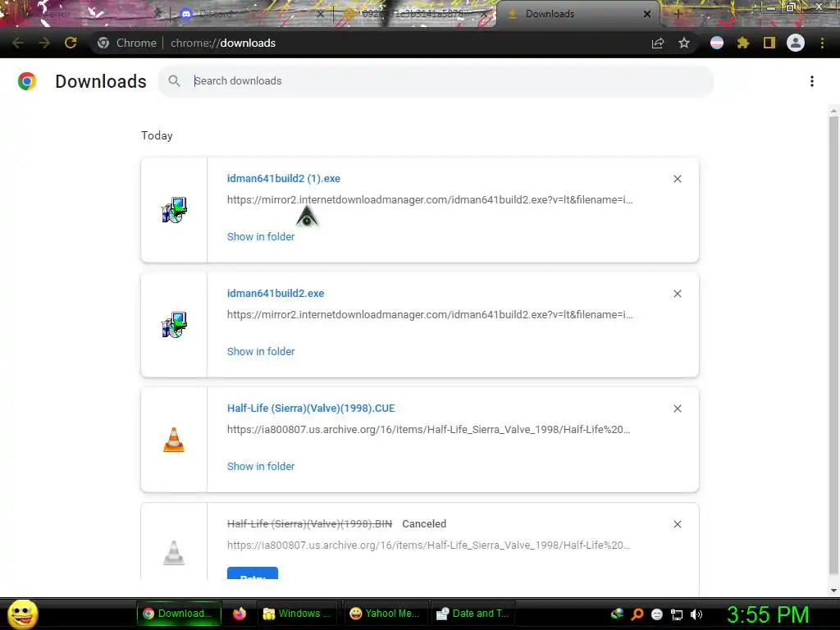Close the Discord tab
This screenshot has height=630, width=840.
coord(321,14)
